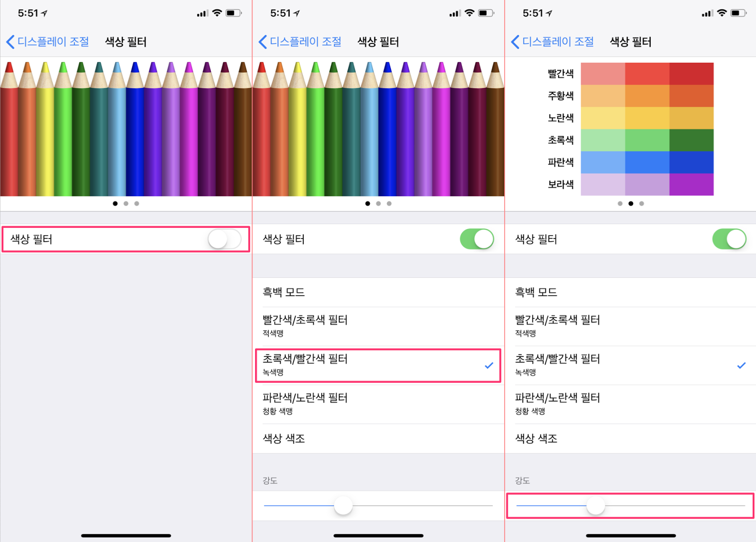
Task: Click colored pencils preview in middle screen
Action: [x=378, y=128]
